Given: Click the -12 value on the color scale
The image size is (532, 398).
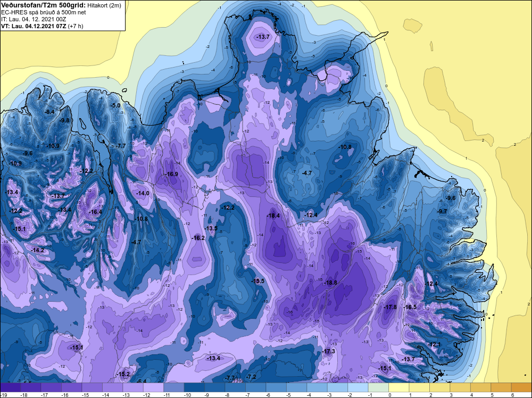Looking at the screenshot, I should [x=147, y=395].
